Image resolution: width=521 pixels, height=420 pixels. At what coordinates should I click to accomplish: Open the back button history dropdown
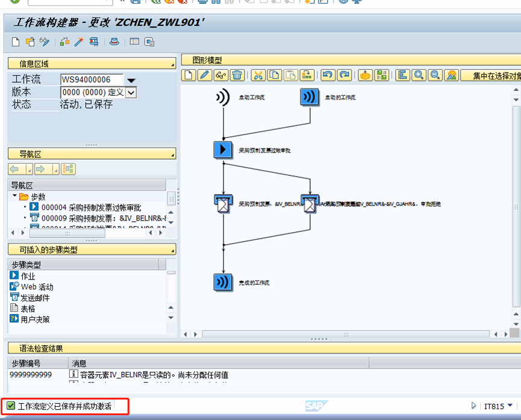pos(30,169)
